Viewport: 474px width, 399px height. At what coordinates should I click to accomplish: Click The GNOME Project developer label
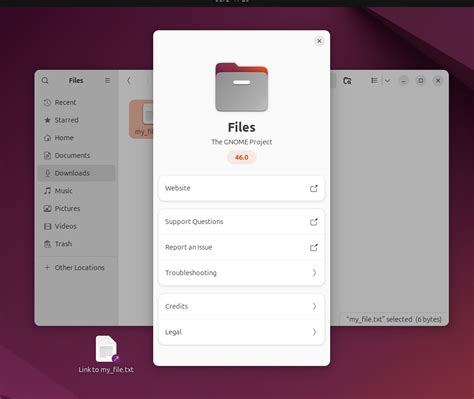(x=242, y=142)
